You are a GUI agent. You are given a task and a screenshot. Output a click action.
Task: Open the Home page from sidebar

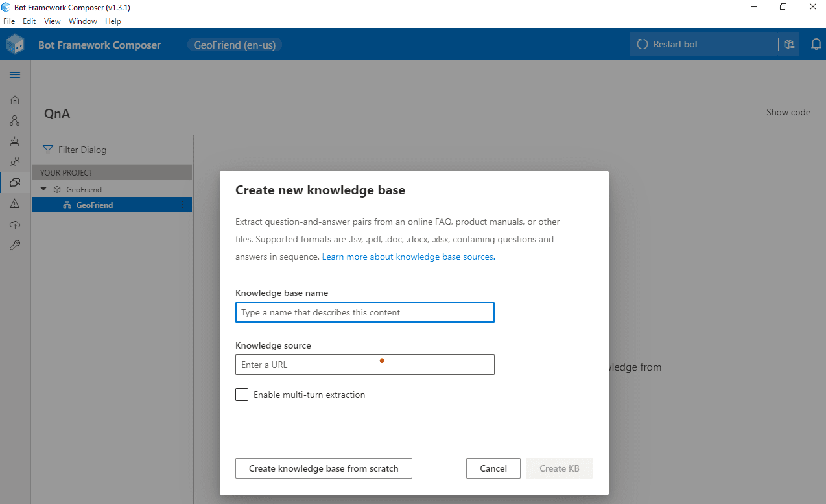coord(15,100)
